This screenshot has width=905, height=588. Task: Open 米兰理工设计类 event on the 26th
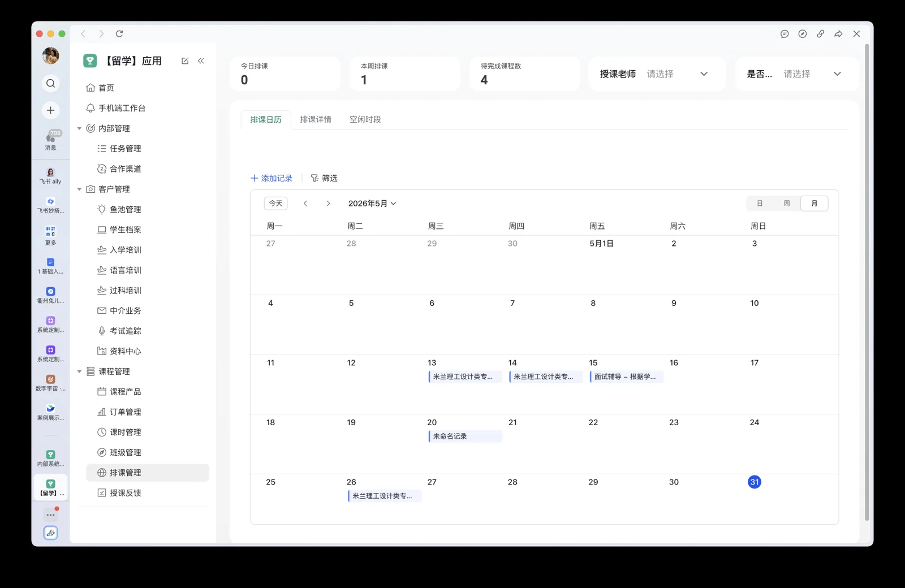tap(385, 496)
